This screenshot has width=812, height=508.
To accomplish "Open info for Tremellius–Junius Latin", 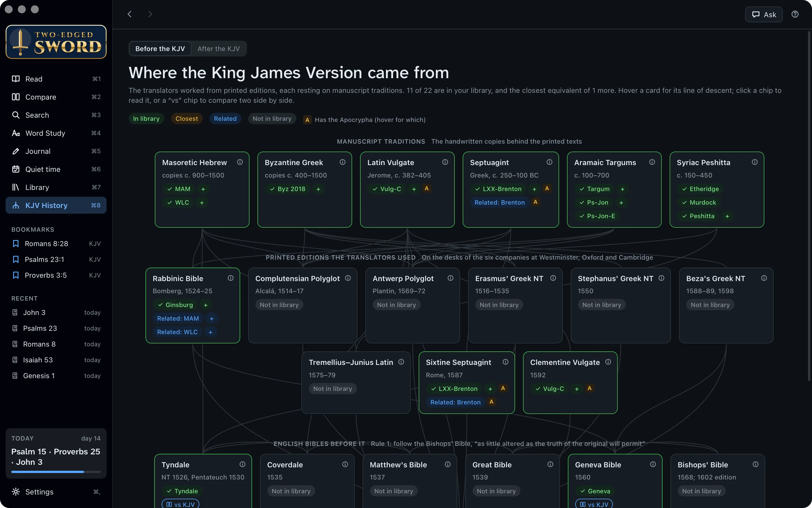I will 401,362.
